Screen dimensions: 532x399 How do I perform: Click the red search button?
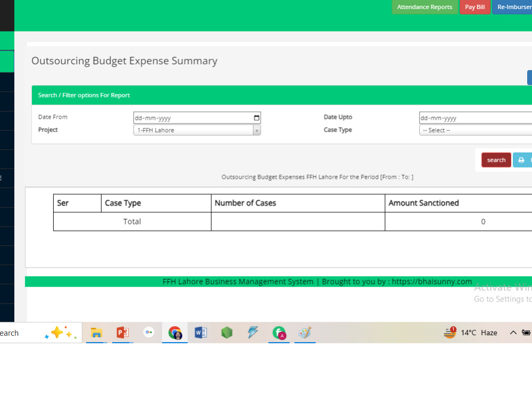(496, 160)
